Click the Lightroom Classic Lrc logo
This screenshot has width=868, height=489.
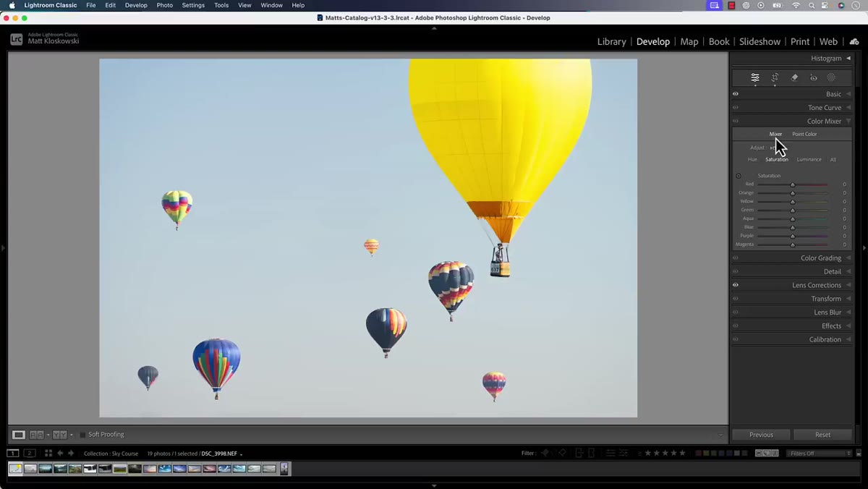coord(17,40)
